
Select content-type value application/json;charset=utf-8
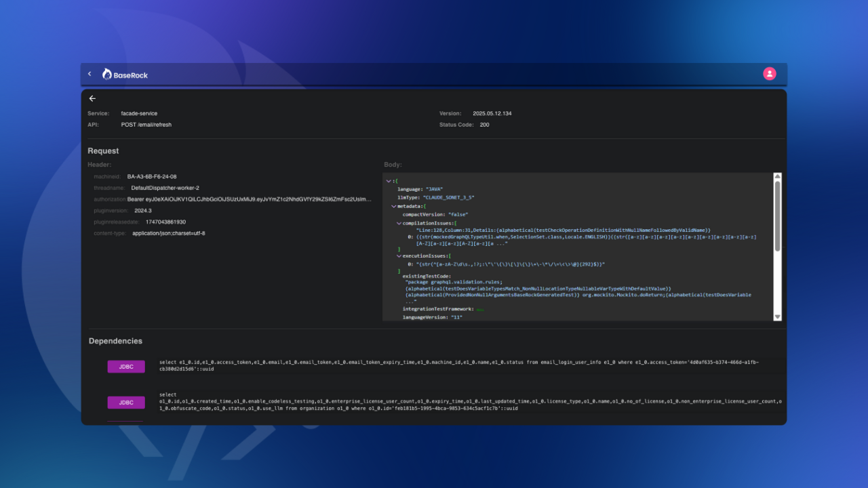click(169, 233)
